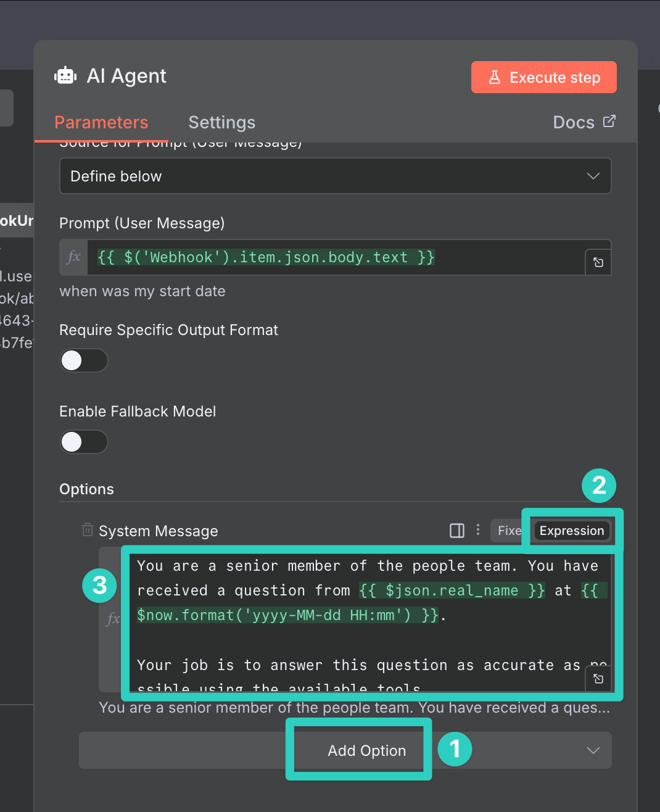Expand the System Message editor to full view
660x812 pixels.
[598, 679]
